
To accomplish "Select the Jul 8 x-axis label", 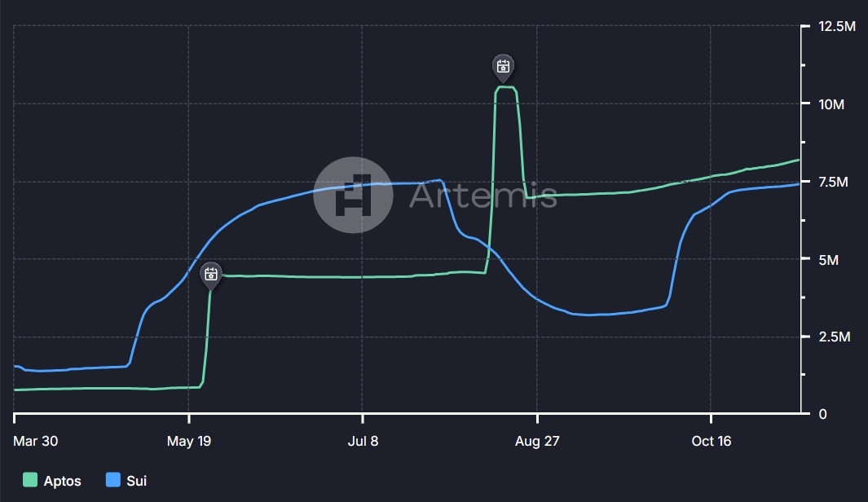I will pos(363,441).
